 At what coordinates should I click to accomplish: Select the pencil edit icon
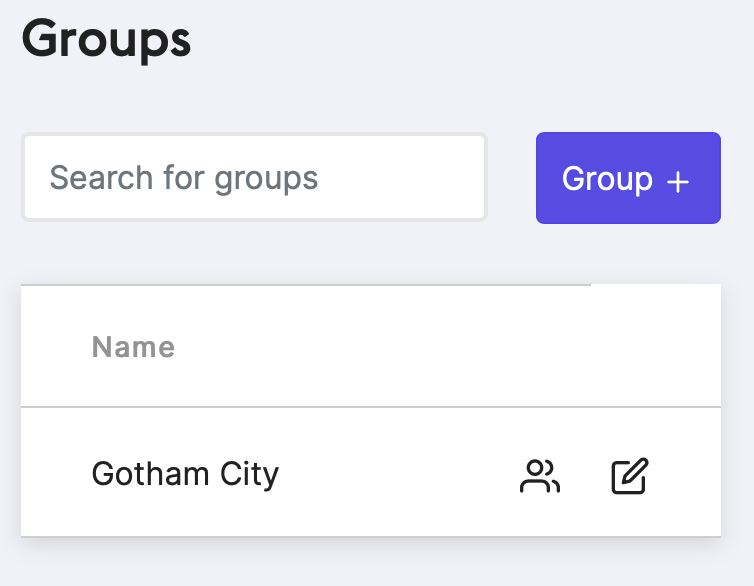click(629, 476)
